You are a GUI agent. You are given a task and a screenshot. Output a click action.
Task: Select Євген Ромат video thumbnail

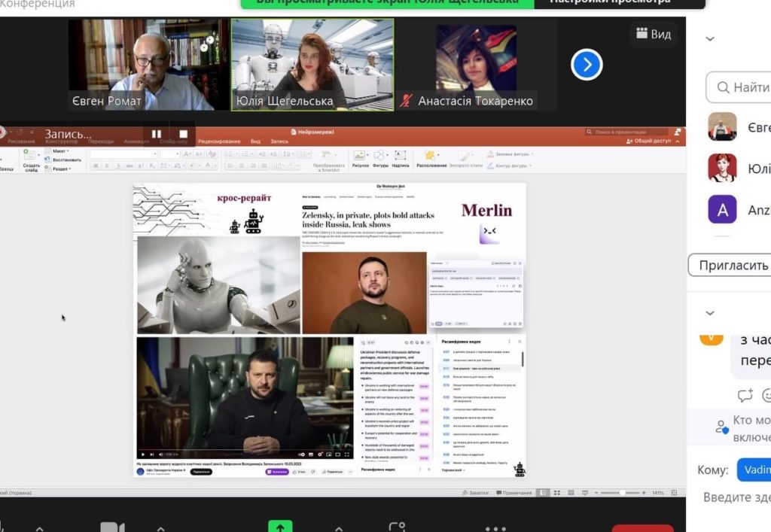pos(148,65)
